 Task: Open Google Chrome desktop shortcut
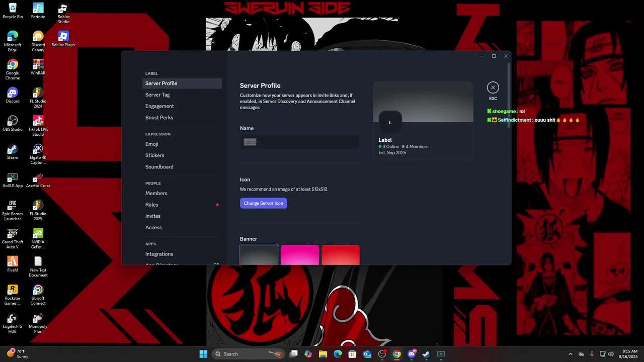[x=13, y=69]
